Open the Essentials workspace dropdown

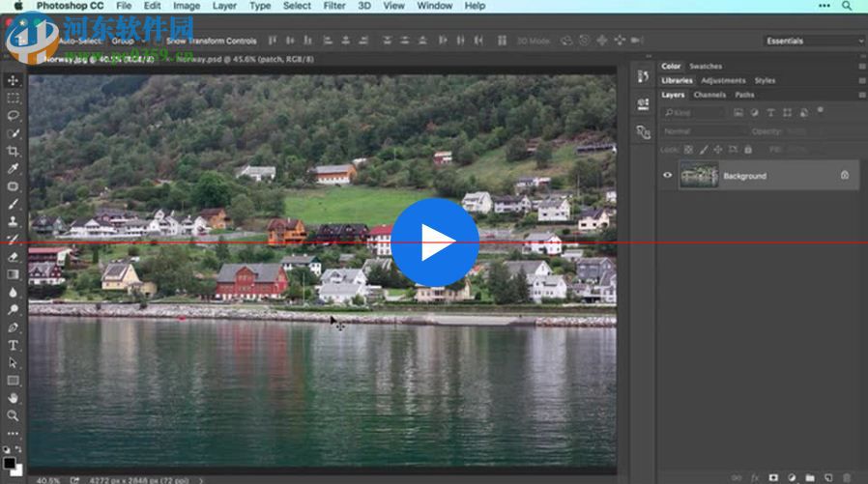click(x=814, y=41)
